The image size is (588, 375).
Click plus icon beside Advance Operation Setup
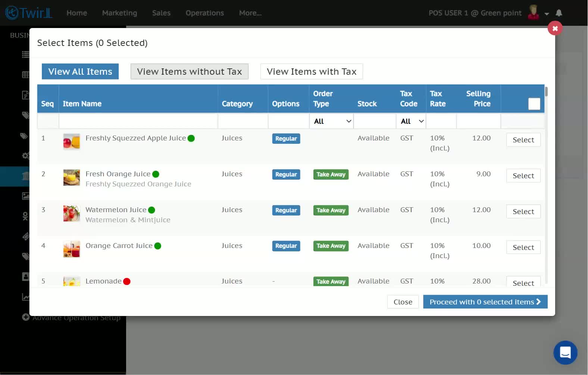26,317
